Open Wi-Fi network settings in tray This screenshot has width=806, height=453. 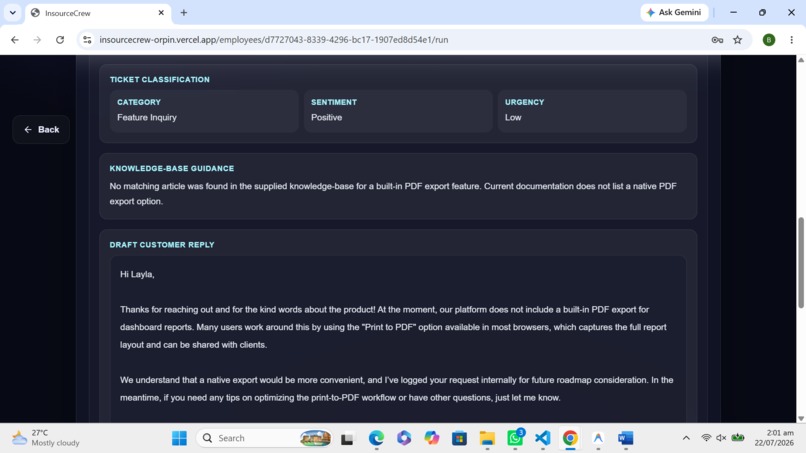point(706,438)
